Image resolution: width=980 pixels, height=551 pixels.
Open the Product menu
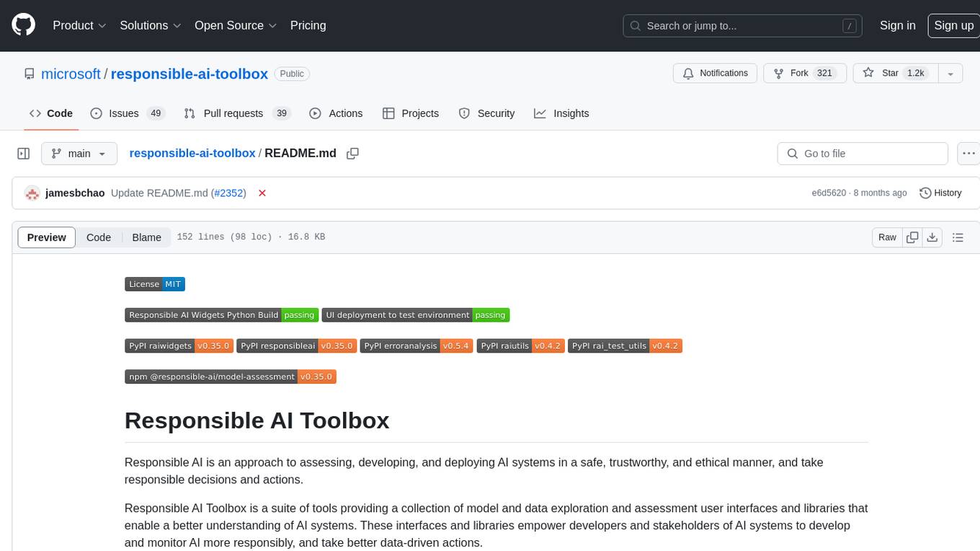pos(79,25)
